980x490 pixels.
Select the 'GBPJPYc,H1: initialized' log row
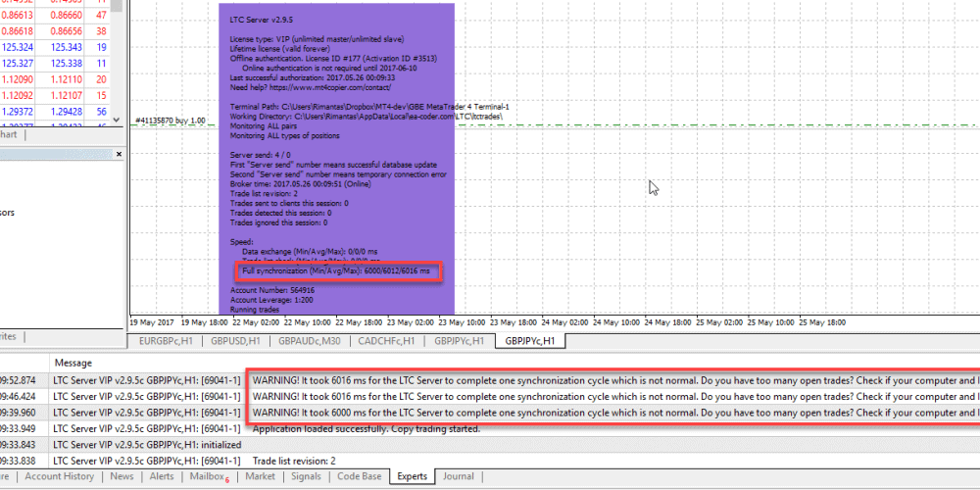(490, 445)
